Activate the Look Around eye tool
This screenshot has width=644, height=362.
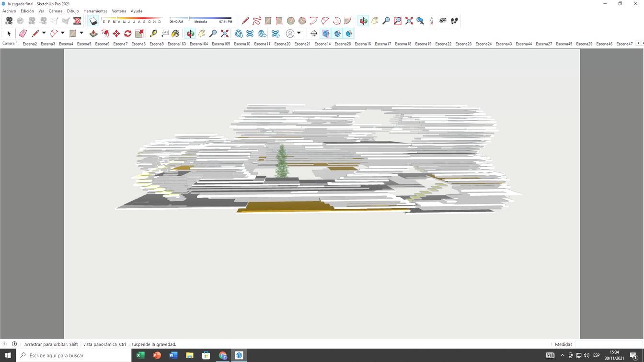(443, 21)
